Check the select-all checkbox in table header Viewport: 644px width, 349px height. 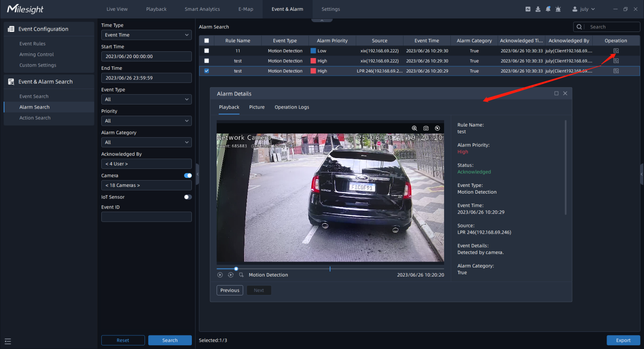click(x=207, y=41)
